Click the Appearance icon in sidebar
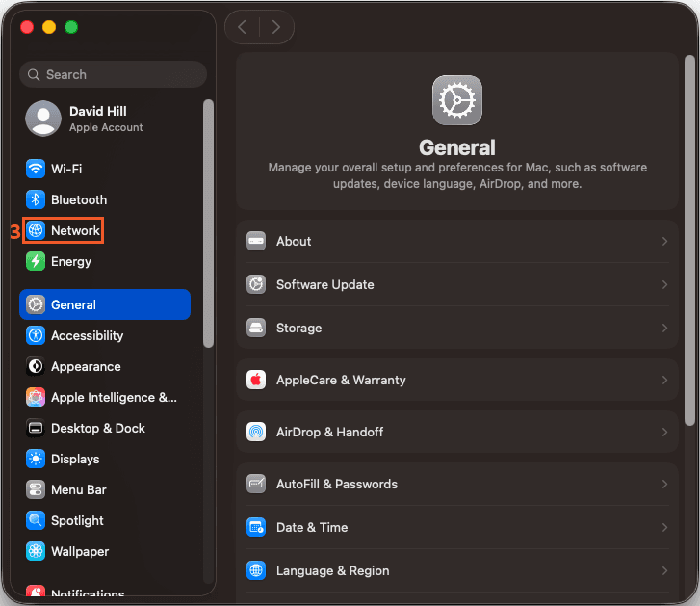Viewport: 700px width, 606px height. 36,366
